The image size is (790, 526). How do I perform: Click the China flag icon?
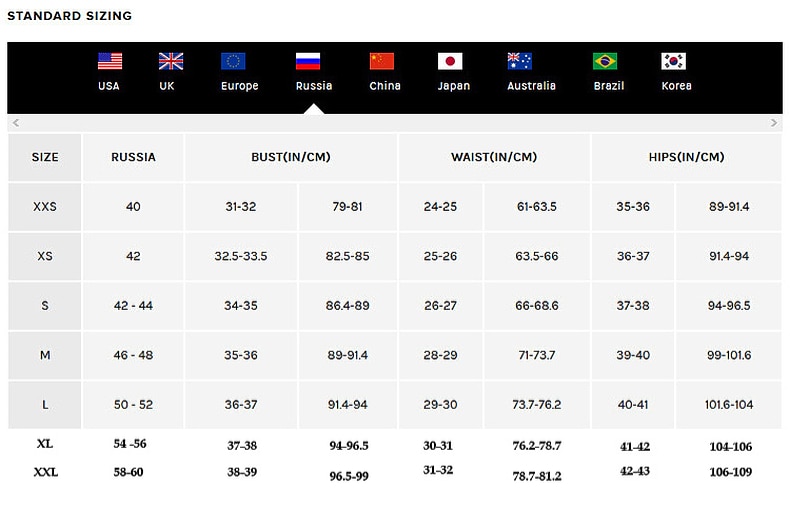pos(381,61)
